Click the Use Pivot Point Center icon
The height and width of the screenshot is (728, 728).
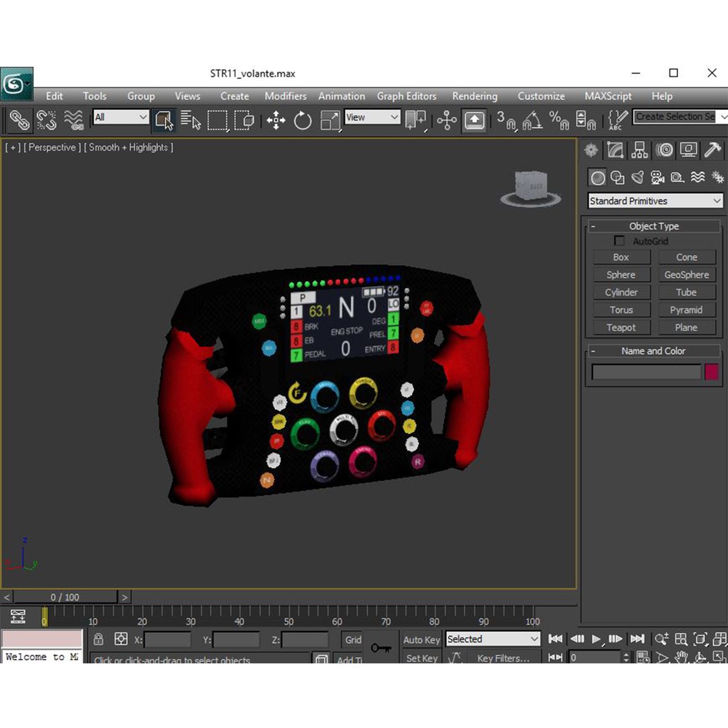tap(416, 120)
